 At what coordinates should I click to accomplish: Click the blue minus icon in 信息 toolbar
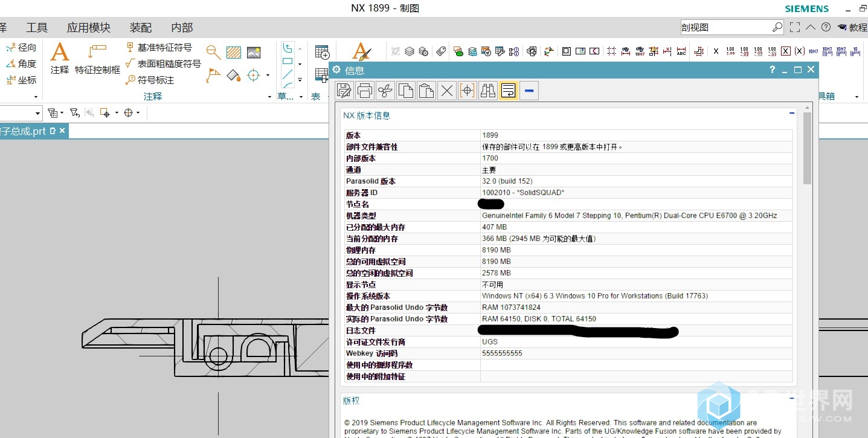point(529,91)
